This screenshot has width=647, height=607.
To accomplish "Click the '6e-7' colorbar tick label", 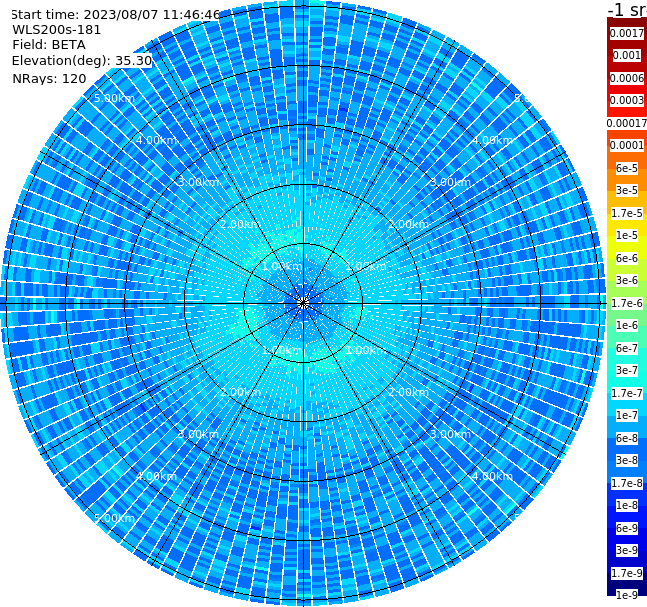I will point(627,348).
